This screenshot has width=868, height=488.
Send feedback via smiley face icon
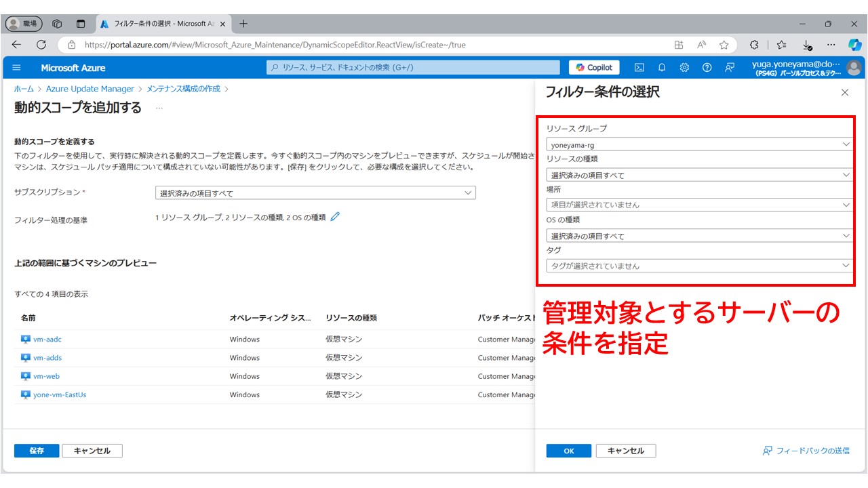click(728, 67)
